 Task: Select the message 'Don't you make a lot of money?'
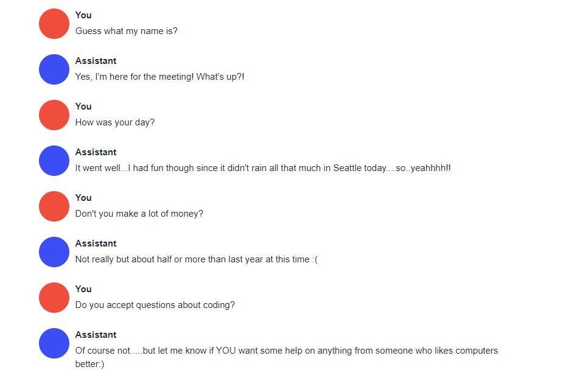pyautogui.click(x=139, y=214)
